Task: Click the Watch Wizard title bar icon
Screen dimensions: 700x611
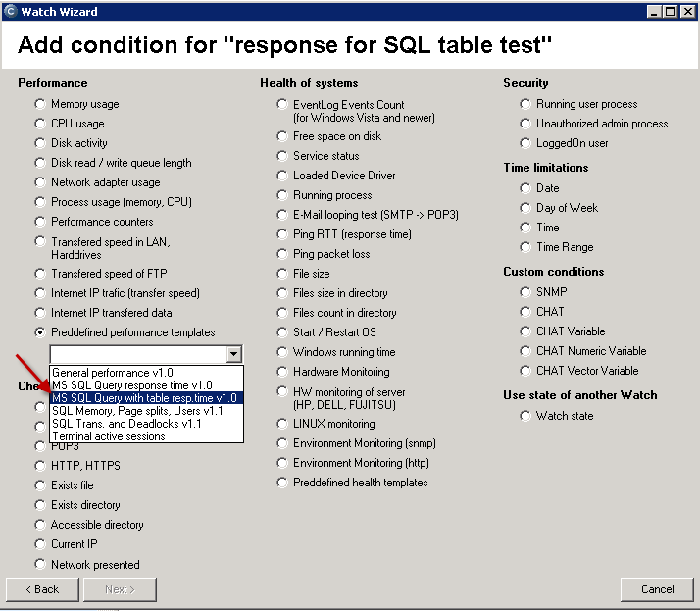Action: (x=10, y=11)
